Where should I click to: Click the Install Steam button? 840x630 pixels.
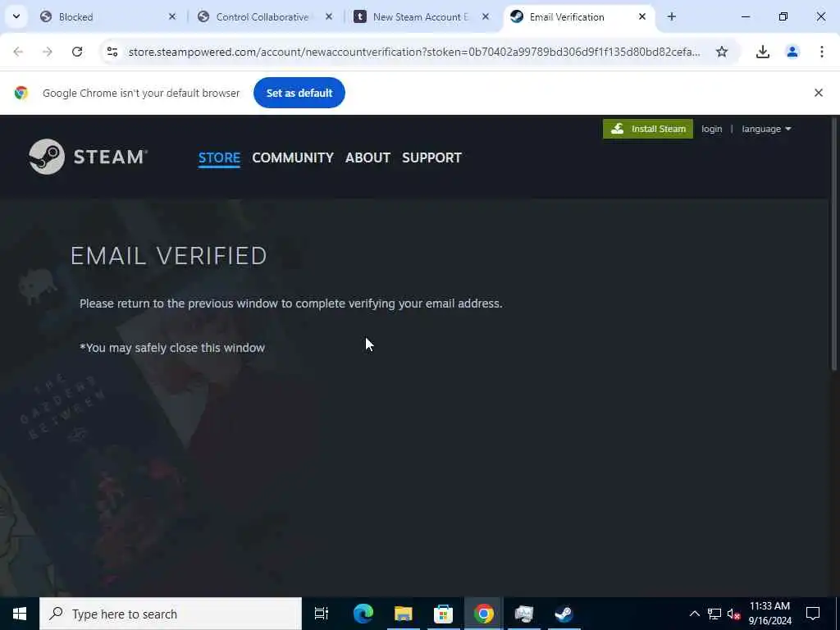coord(648,129)
